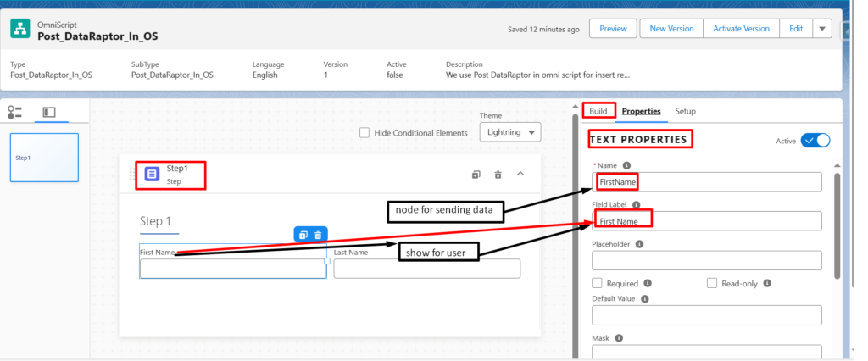Show info tooltip for Mask
The image size is (868, 361).
tap(619, 338)
